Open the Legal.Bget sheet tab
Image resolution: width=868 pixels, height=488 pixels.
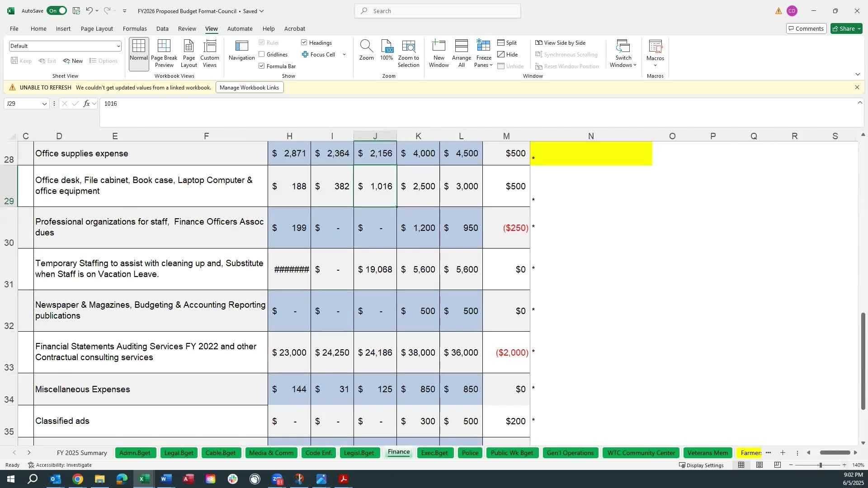tap(179, 453)
